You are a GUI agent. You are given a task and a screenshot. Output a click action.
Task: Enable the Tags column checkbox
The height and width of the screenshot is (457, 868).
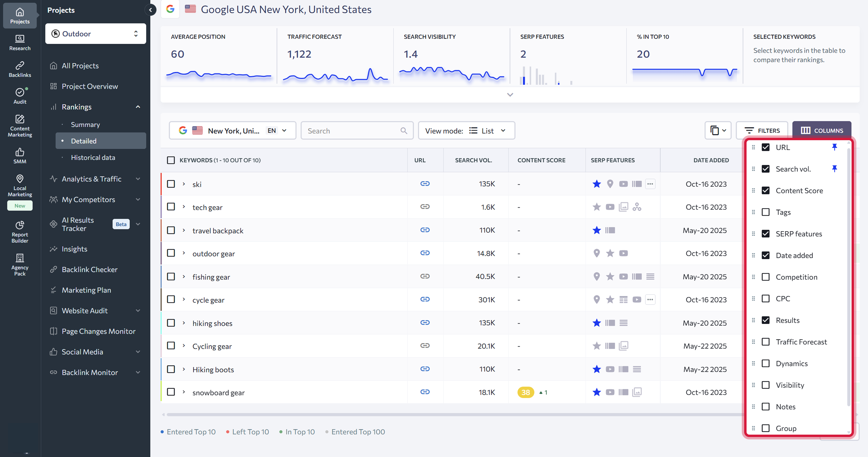pyautogui.click(x=766, y=212)
